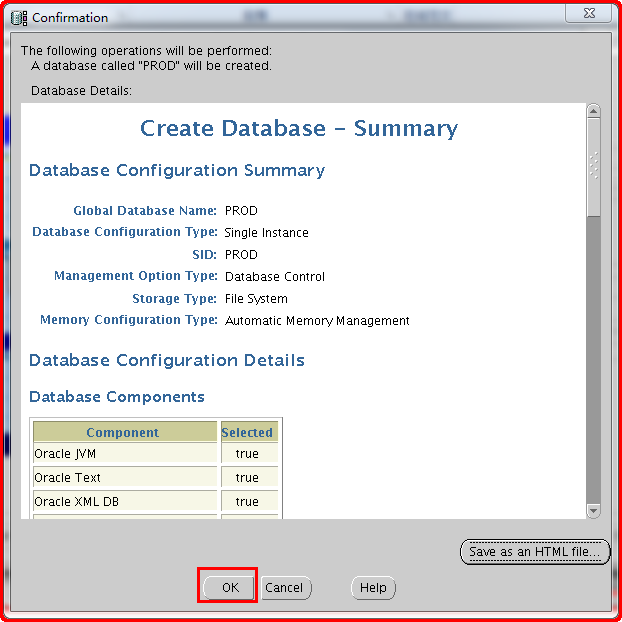Click true value for Oracle Text

pos(247,478)
